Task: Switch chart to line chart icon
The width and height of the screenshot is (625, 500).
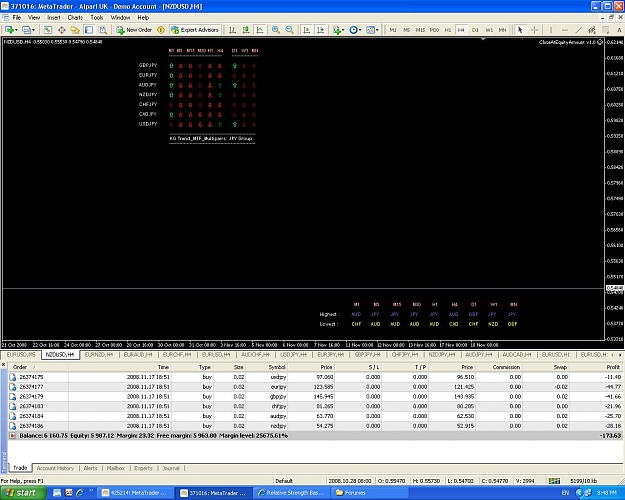Action: [260, 30]
